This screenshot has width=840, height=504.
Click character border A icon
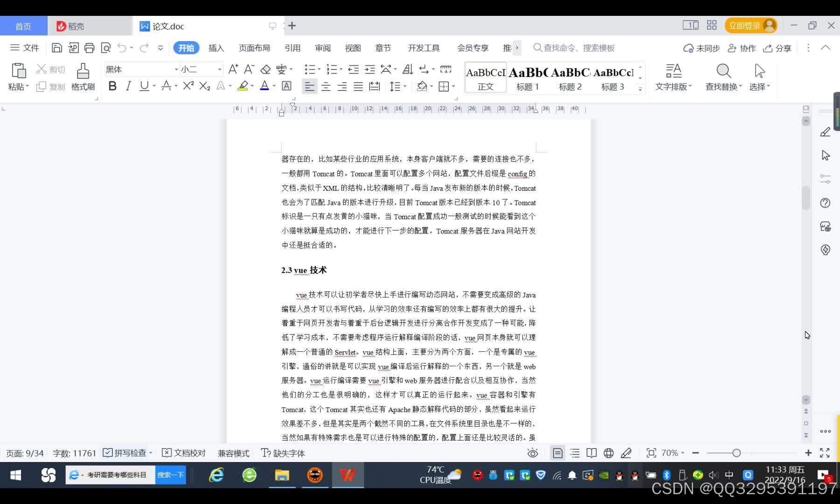pos(287,86)
